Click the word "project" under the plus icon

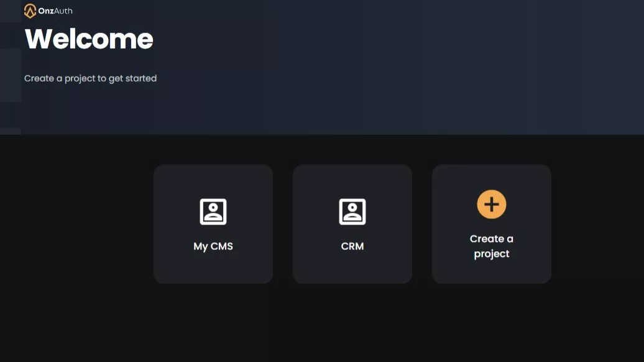click(492, 254)
